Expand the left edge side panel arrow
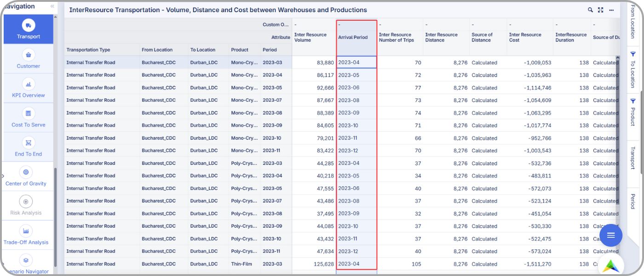 pyautogui.click(x=3, y=176)
